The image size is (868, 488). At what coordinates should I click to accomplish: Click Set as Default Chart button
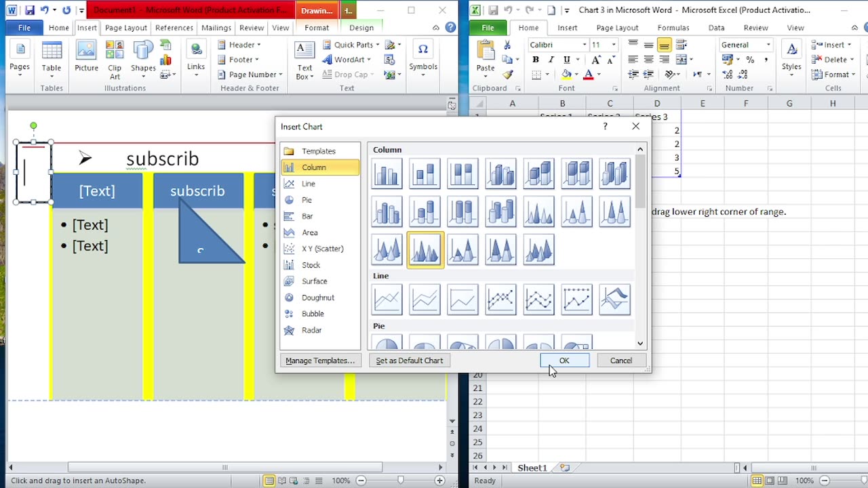[410, 361]
